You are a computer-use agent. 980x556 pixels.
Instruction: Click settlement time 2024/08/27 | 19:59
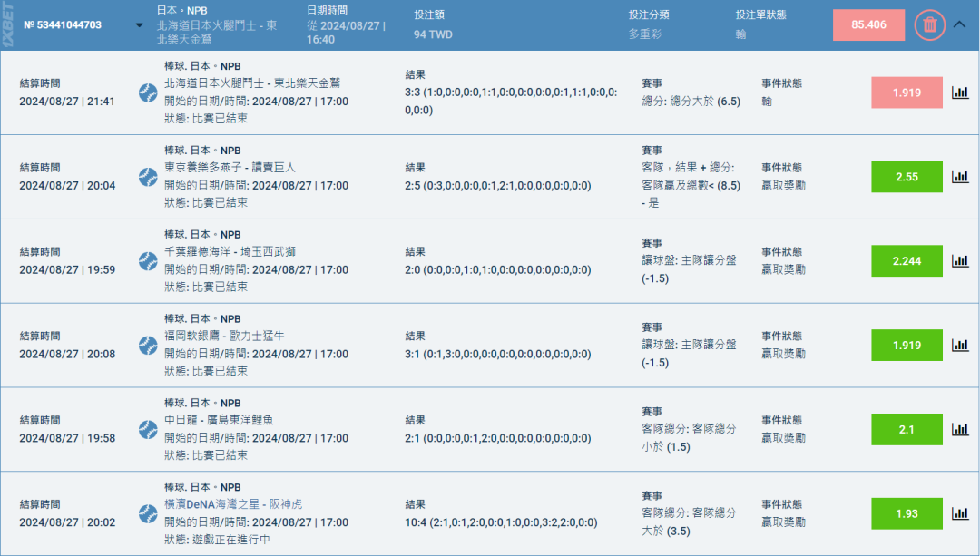67,270
